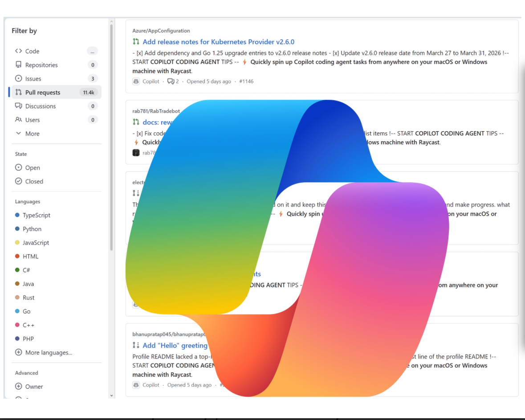This screenshot has height=420, width=525.
Task: Click the Users icon in the sidebar
Action: (18, 120)
